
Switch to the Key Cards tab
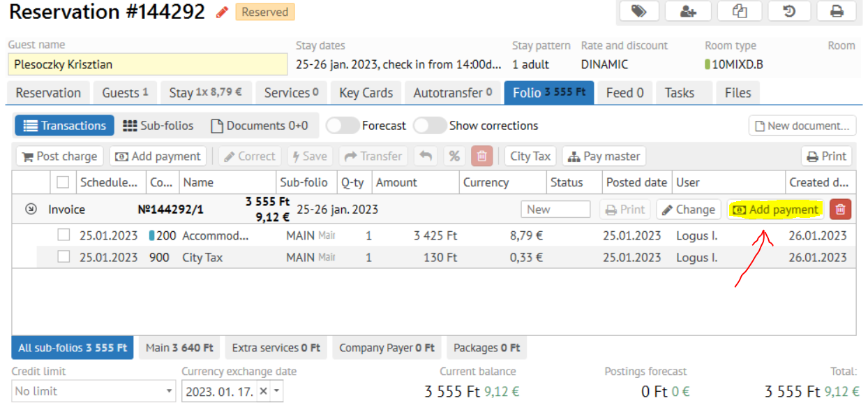(x=366, y=93)
